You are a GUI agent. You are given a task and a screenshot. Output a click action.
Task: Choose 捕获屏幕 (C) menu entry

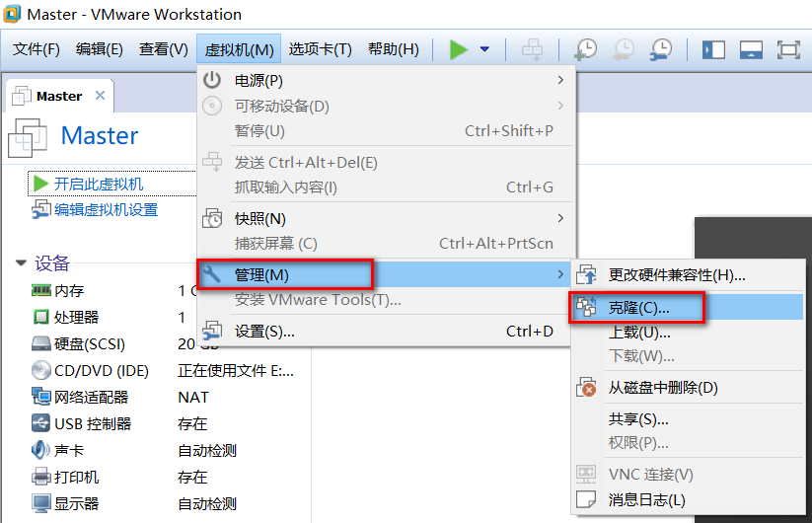(387, 244)
